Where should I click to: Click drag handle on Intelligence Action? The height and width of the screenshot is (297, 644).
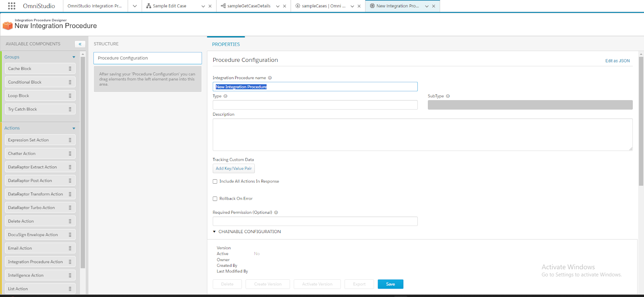click(70, 275)
